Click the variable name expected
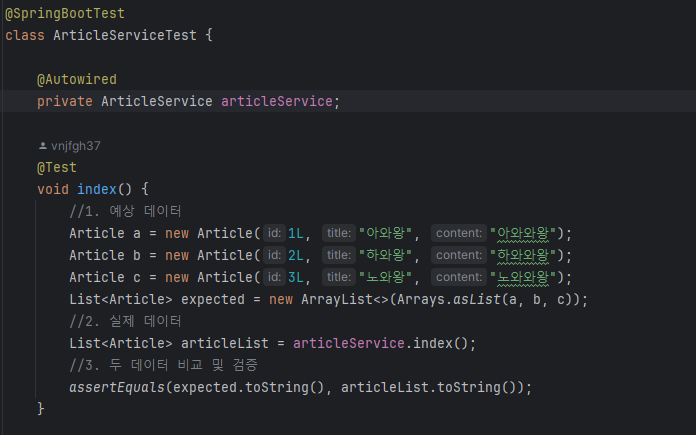 pyautogui.click(x=213, y=299)
